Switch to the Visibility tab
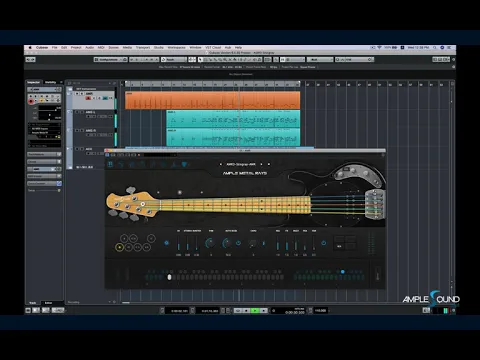Viewport: 480px width, 360px height. (50, 82)
